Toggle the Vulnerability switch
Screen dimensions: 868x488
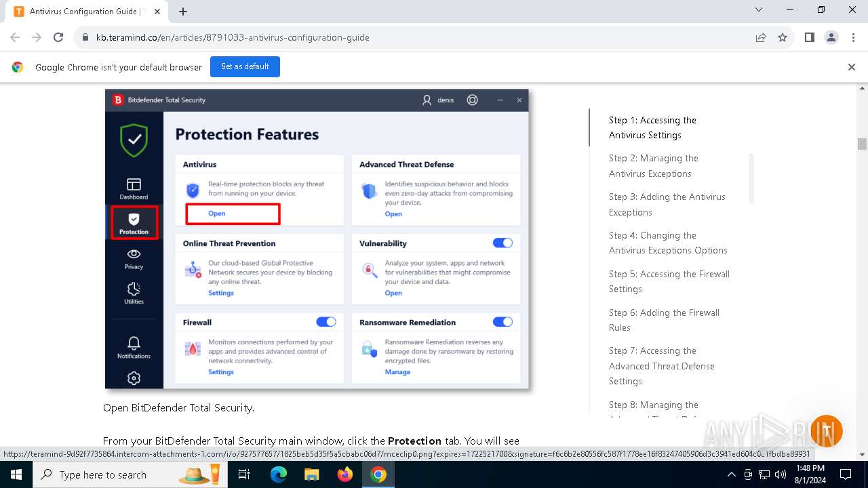tap(502, 243)
